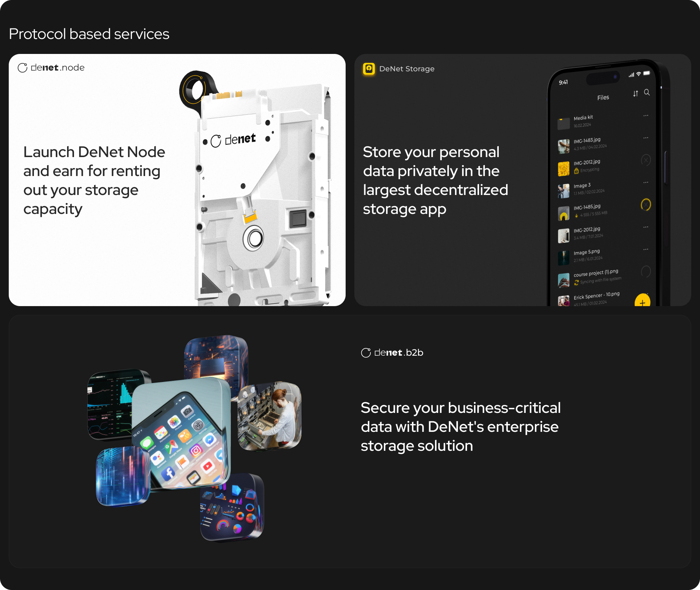Click the DeNet Storage app icon

pos(368,69)
